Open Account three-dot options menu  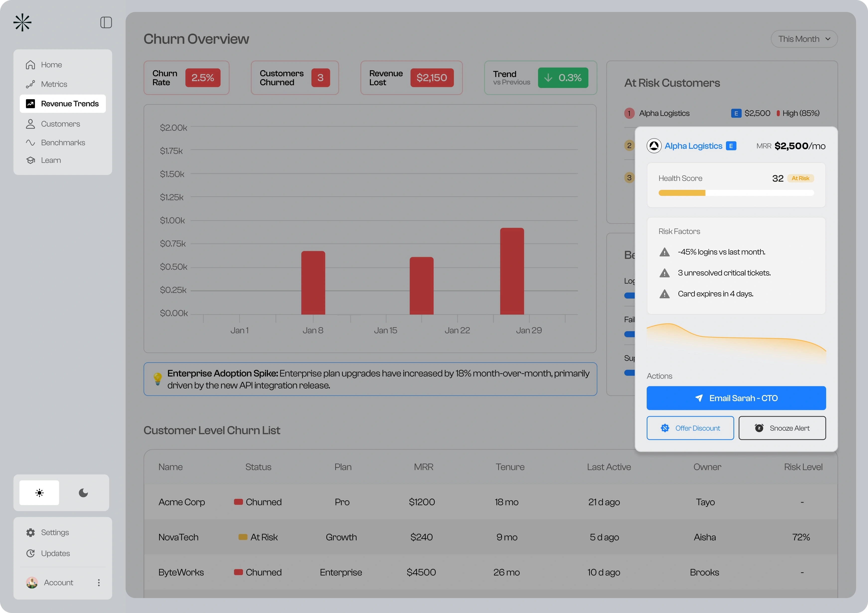[99, 583]
